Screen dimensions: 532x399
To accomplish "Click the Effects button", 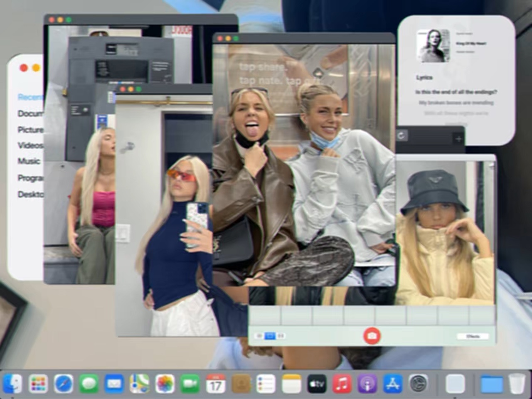I will tap(473, 336).
